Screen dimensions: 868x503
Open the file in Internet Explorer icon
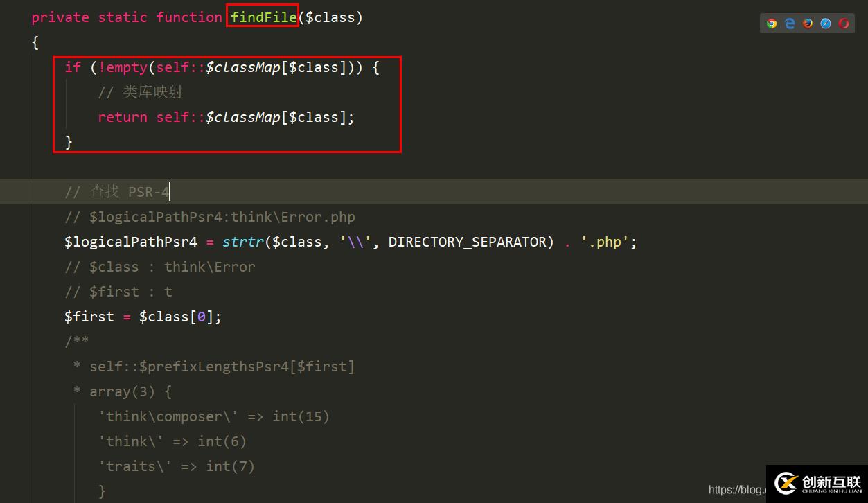[790, 24]
